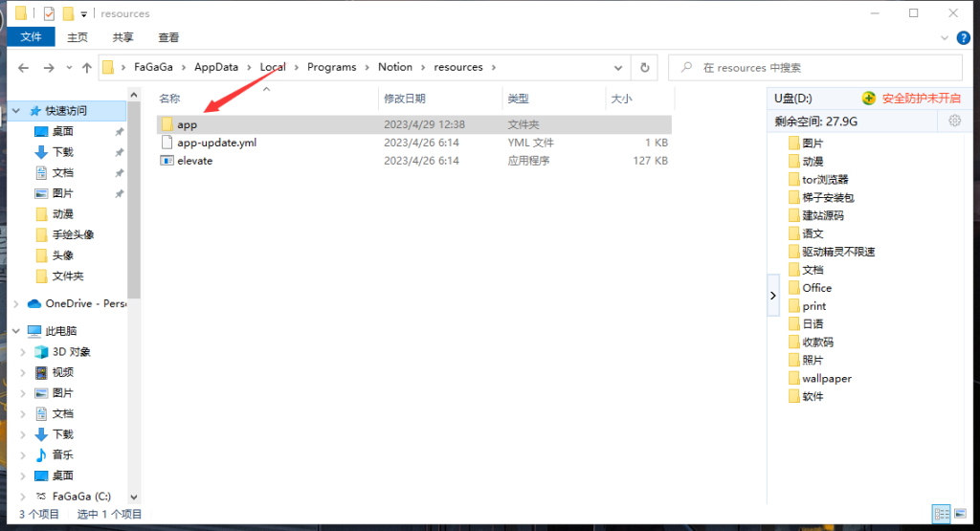Click the search resources input field
Viewport: 980px width, 531px height.
tap(815, 68)
